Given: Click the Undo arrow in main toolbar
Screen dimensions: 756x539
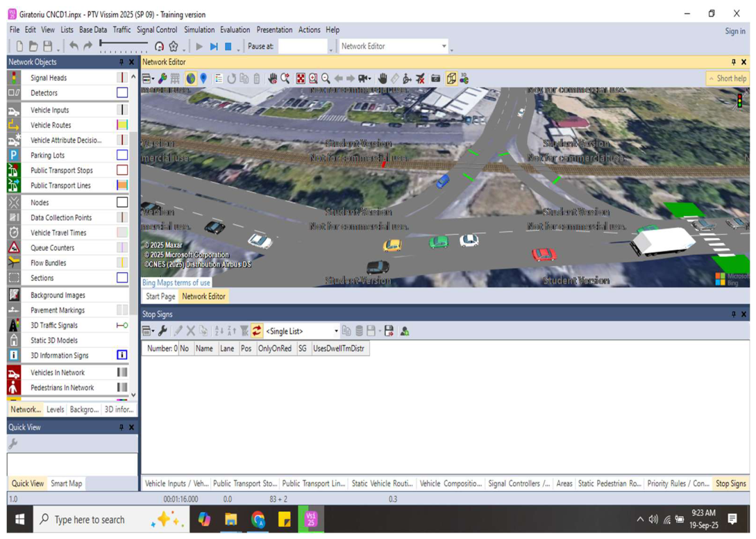Looking at the screenshot, I should (74, 47).
